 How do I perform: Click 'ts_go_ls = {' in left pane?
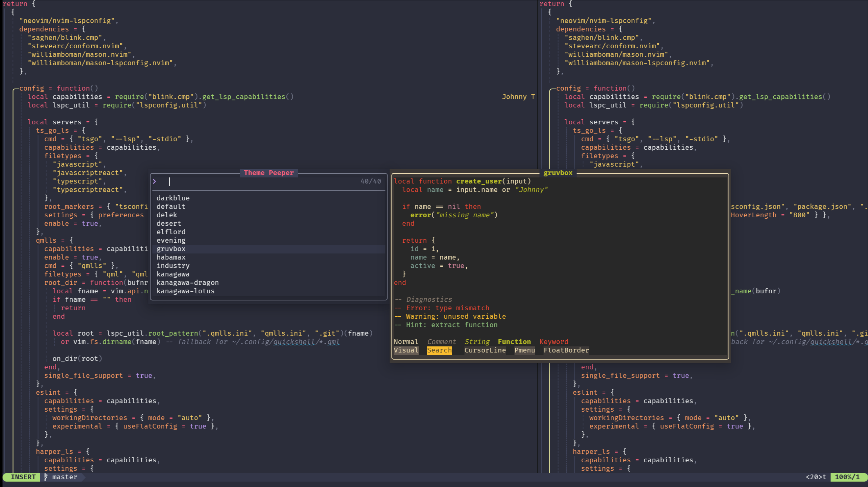(x=61, y=130)
